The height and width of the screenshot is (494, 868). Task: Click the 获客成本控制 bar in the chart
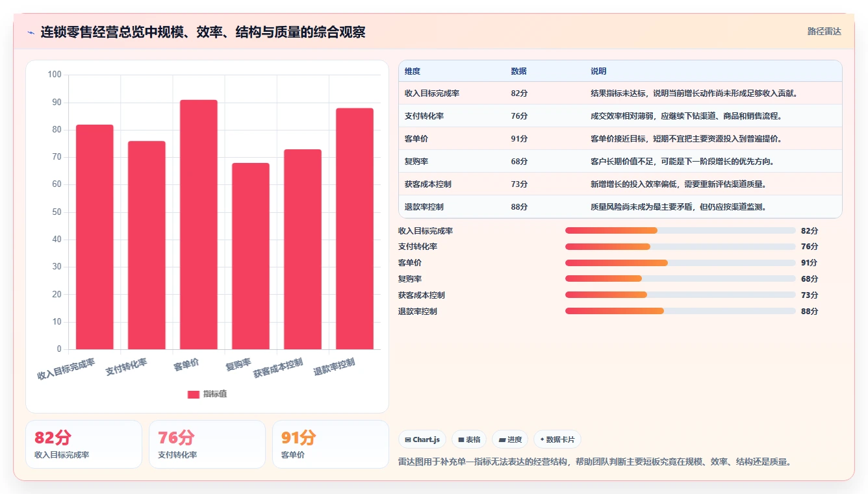tap(303, 249)
